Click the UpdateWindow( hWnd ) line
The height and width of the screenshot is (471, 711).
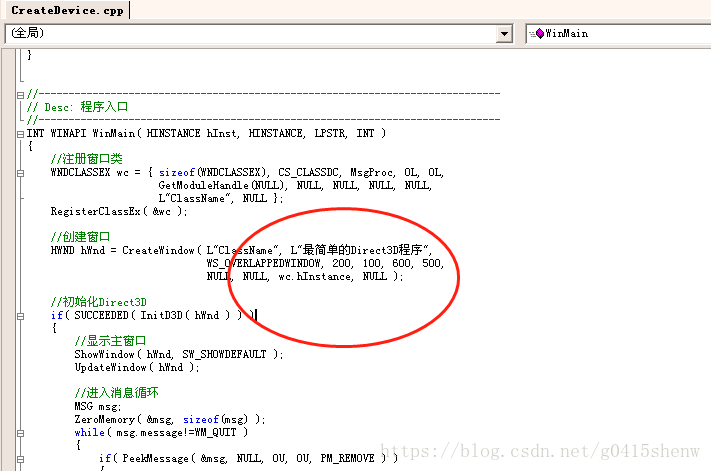click(x=137, y=368)
